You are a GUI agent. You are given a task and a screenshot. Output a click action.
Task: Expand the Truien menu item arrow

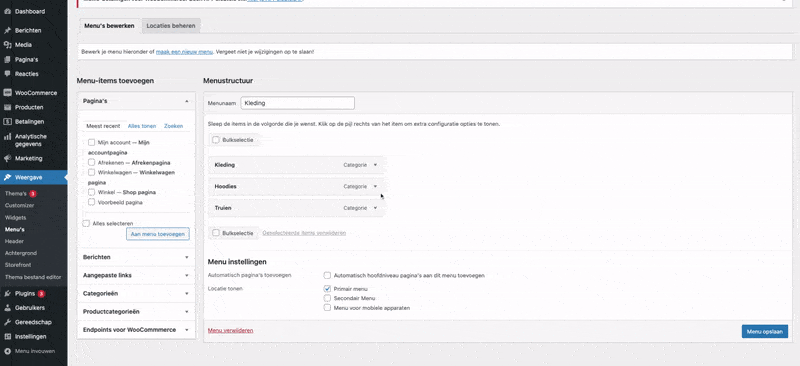[x=375, y=208]
